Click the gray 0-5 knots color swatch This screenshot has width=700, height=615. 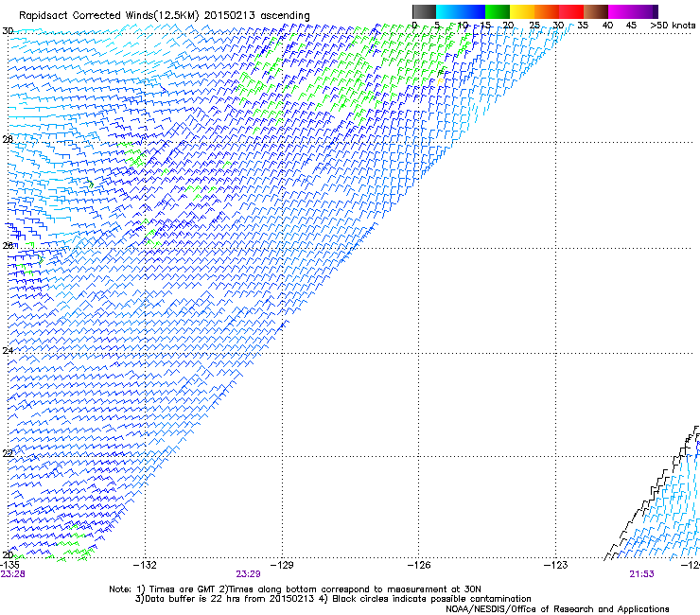(x=424, y=11)
